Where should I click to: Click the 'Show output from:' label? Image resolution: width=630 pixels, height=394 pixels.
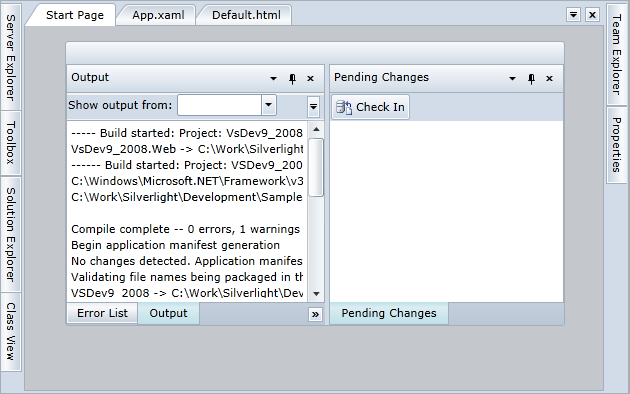[x=120, y=105]
